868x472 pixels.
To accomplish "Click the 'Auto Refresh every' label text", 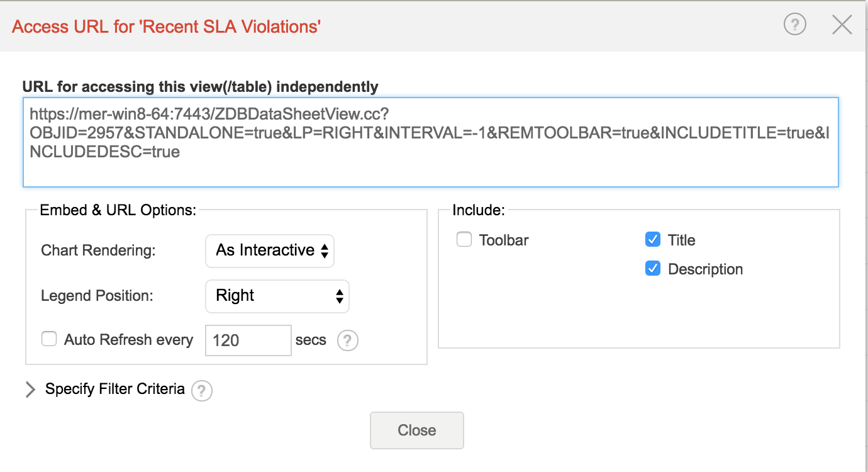I will point(128,340).
